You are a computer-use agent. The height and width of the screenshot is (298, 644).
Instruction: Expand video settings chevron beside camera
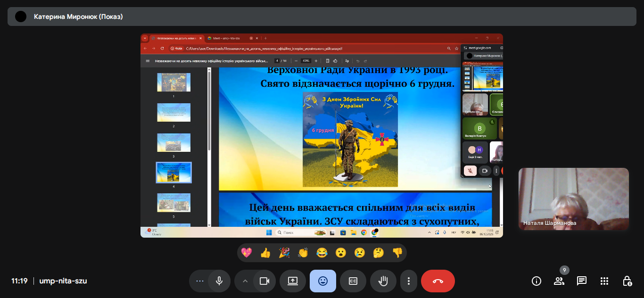(x=245, y=281)
